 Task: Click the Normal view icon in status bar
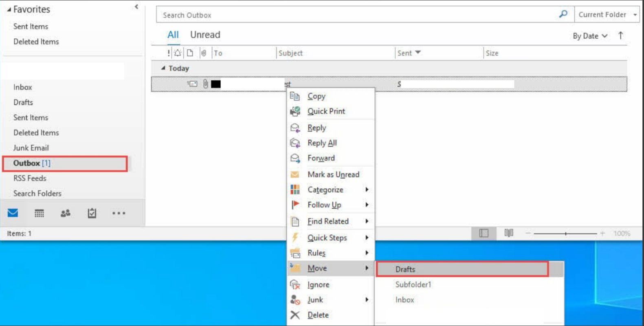[484, 233]
